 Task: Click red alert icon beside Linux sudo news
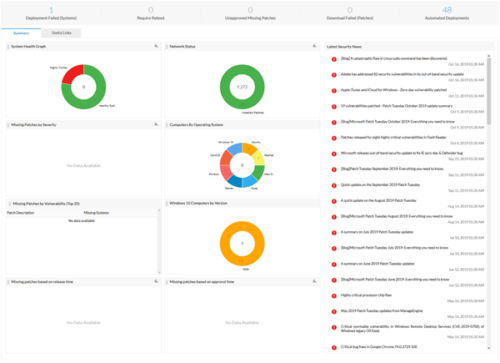(334, 59)
